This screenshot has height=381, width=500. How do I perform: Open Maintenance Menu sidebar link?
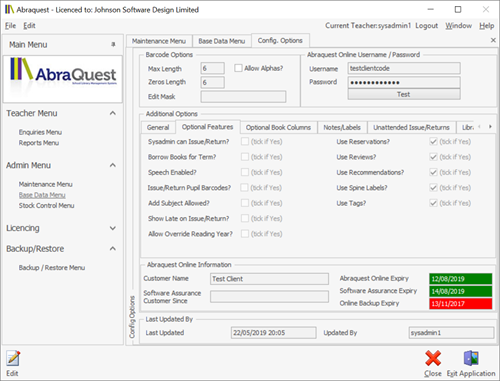tap(46, 184)
